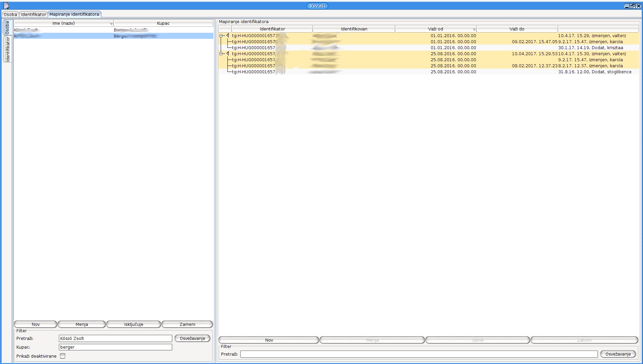
Task: Click sort arrow in Važi od header
Action: (x=474, y=29)
